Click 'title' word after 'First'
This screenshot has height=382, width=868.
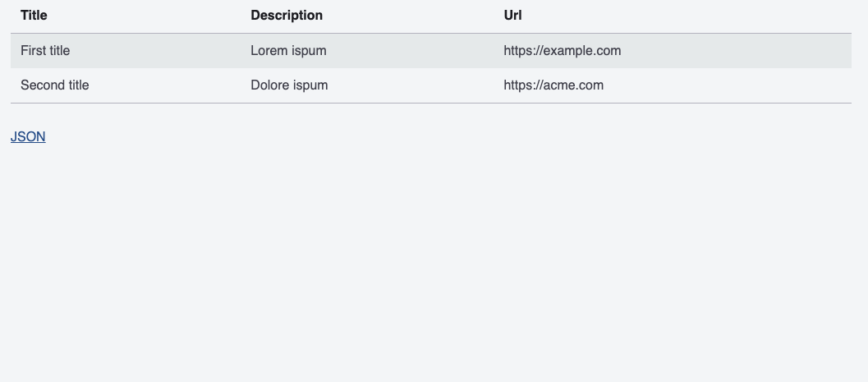point(59,51)
